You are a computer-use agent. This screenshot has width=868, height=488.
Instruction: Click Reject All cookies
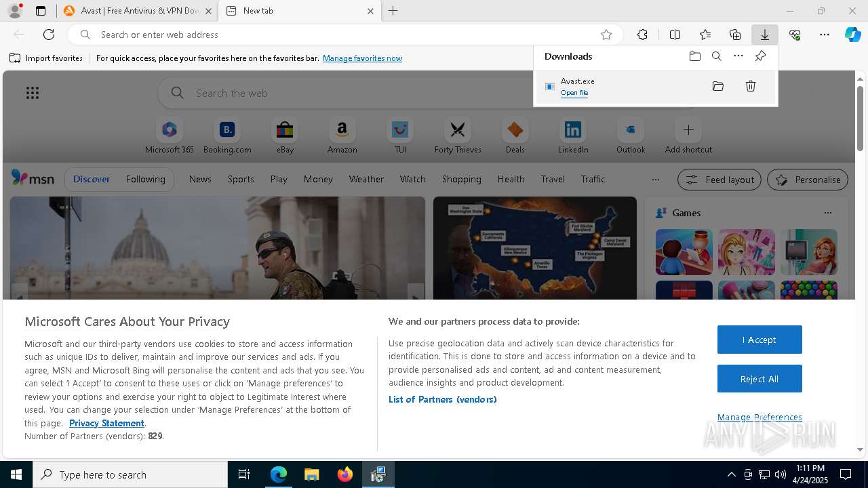[x=759, y=379]
